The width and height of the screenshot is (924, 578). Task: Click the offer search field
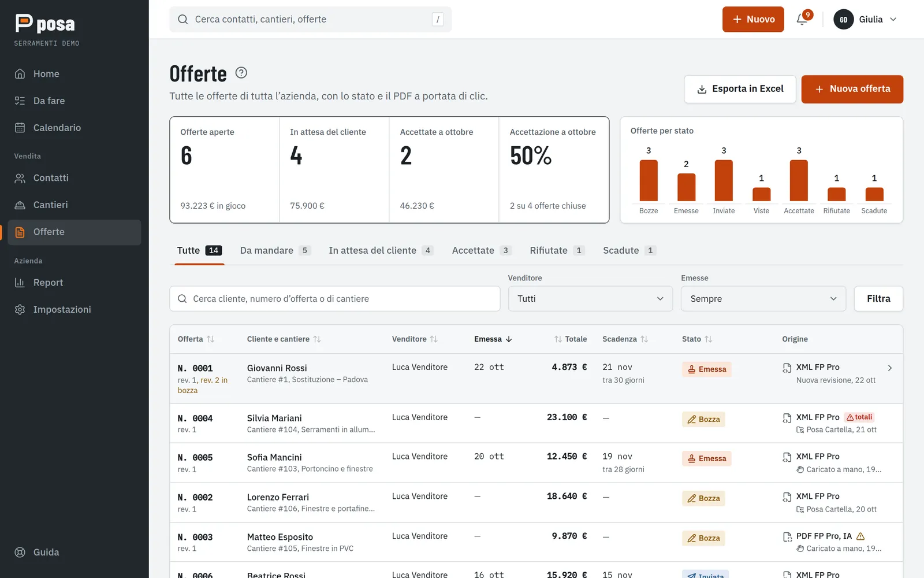click(x=334, y=299)
